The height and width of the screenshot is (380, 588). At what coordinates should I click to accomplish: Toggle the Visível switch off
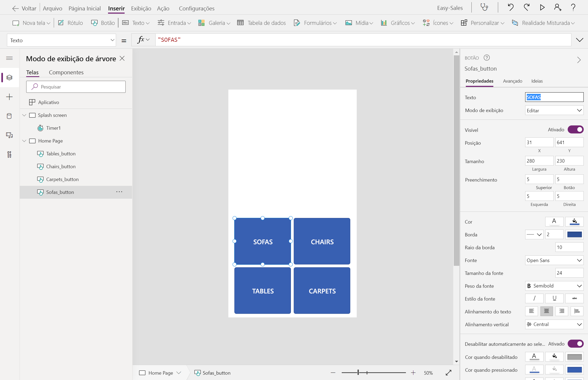[x=575, y=130]
